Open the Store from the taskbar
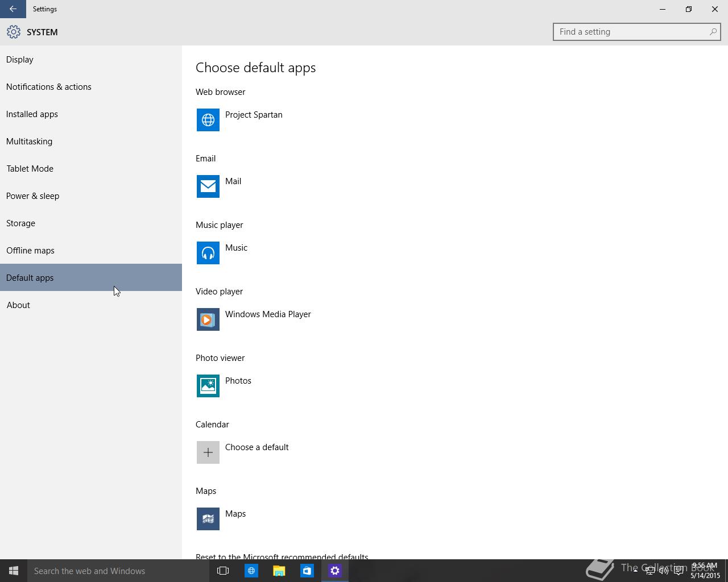The width and height of the screenshot is (728, 582). click(307, 571)
